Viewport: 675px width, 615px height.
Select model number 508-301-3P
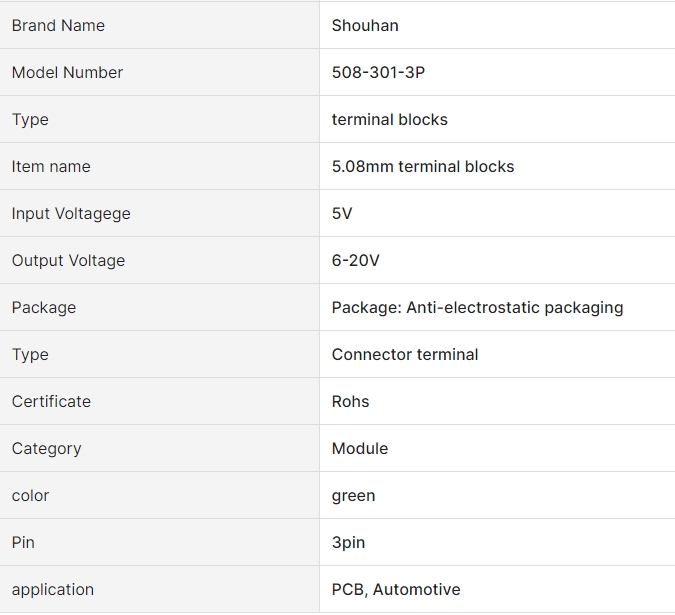point(378,72)
